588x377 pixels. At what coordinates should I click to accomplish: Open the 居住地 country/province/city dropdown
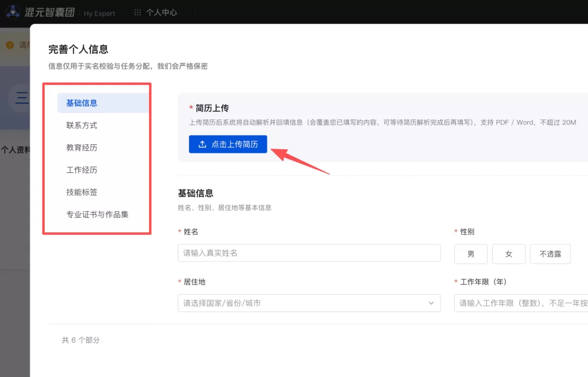(309, 303)
